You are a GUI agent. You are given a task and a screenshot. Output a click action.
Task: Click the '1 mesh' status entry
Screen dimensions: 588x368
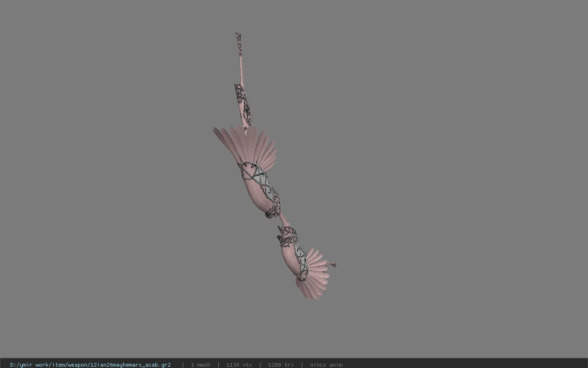[x=201, y=365]
